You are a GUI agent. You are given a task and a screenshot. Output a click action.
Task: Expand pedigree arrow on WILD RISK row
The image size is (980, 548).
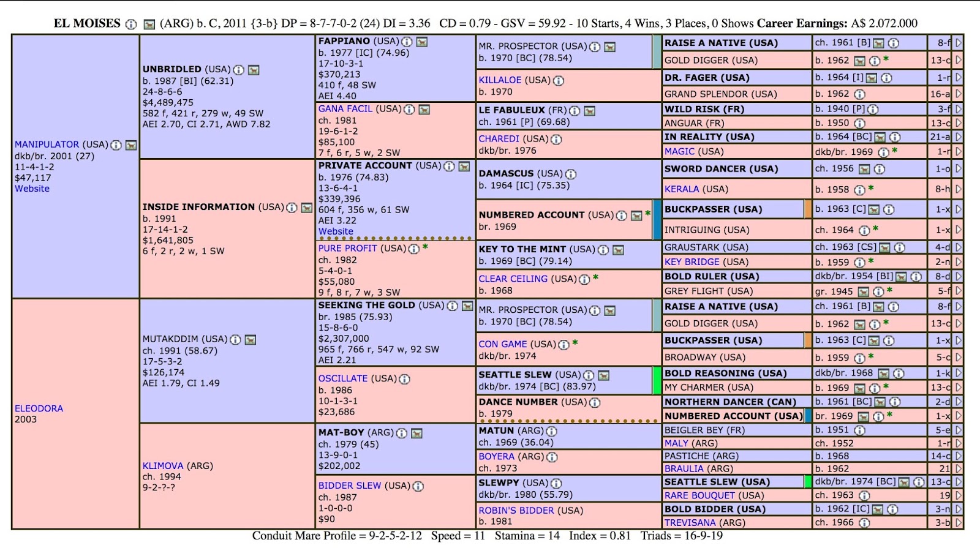coord(959,109)
